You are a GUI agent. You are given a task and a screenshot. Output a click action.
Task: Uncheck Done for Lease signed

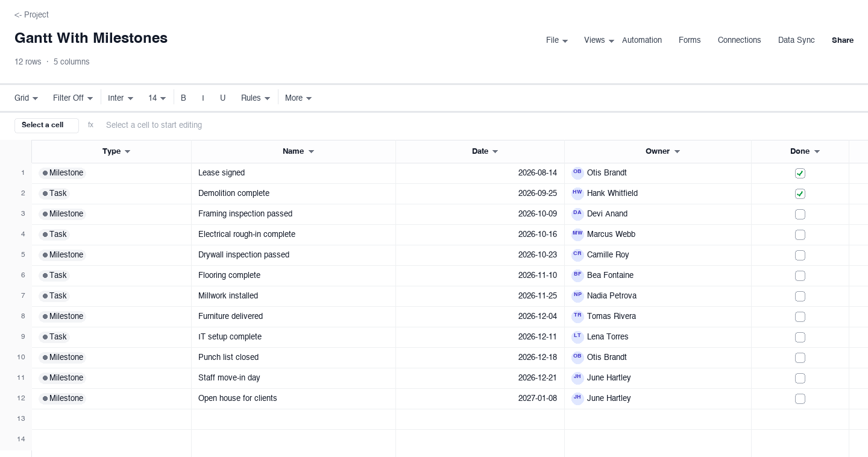click(800, 174)
